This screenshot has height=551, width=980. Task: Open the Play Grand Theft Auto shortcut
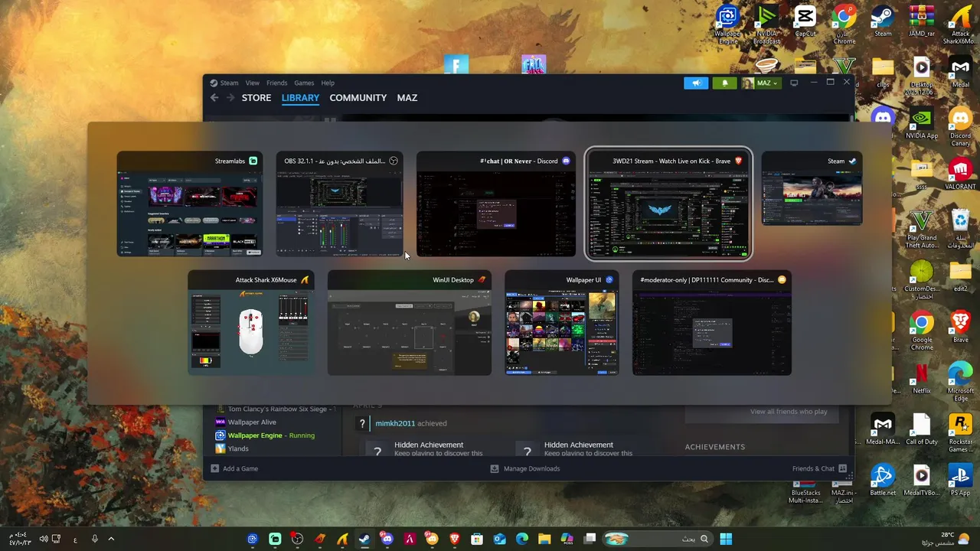(922, 230)
